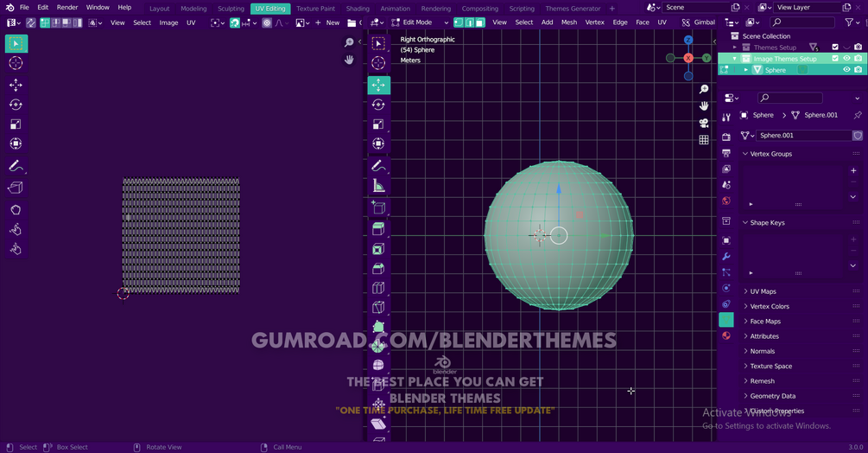
Task: Select the Bevel tool
Action: (378, 269)
